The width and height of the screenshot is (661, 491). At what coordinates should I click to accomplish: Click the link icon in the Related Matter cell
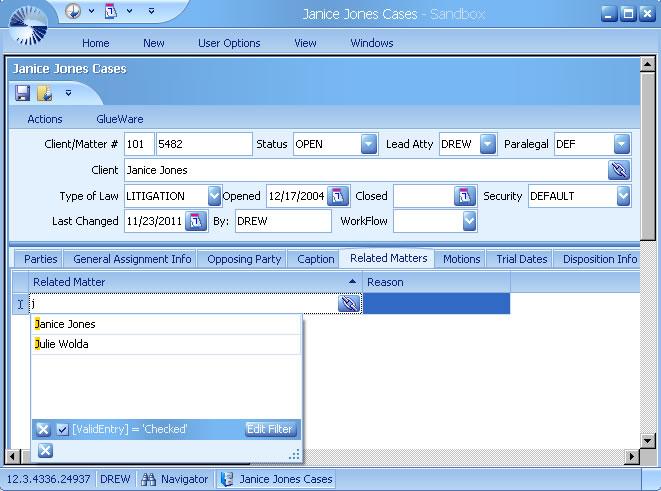(349, 303)
